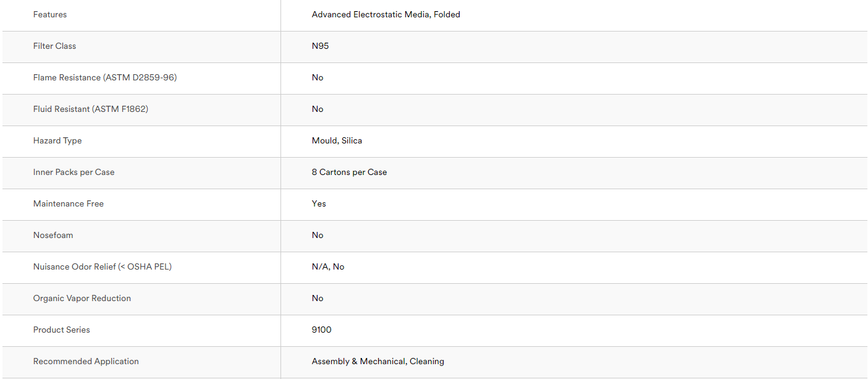Click the No value for Flame Resistance
The width and height of the screenshot is (868, 379).
318,77
